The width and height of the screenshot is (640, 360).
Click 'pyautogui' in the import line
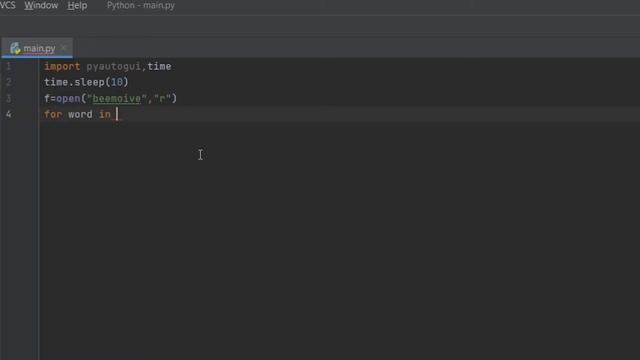tap(113, 67)
